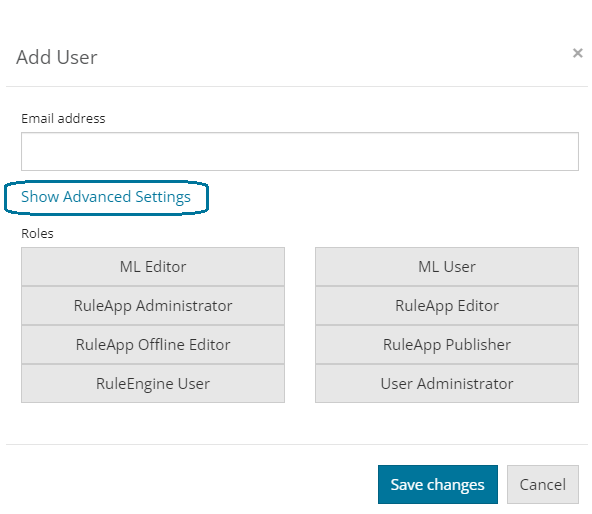Toggle the ML Editor role
The width and height of the screenshot is (592, 514).
[153, 267]
